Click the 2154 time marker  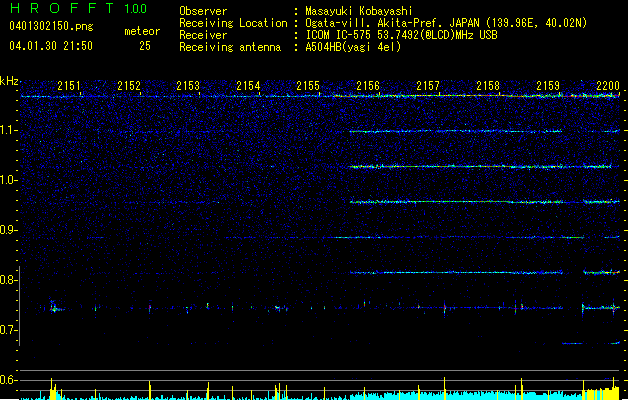(x=248, y=85)
